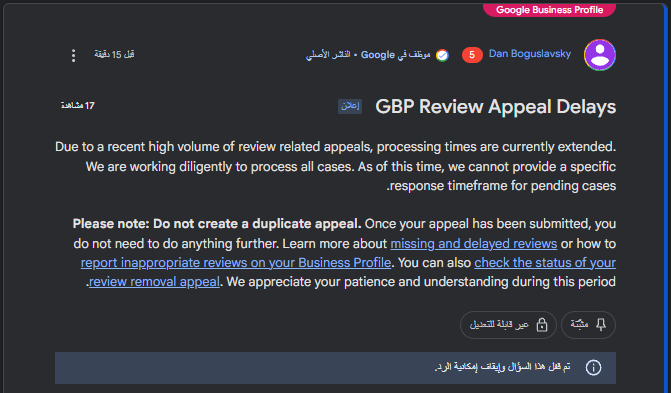Image resolution: width=671 pixels, height=393 pixels.
Task: Open the missing and delayed reviews link
Action: (474, 244)
